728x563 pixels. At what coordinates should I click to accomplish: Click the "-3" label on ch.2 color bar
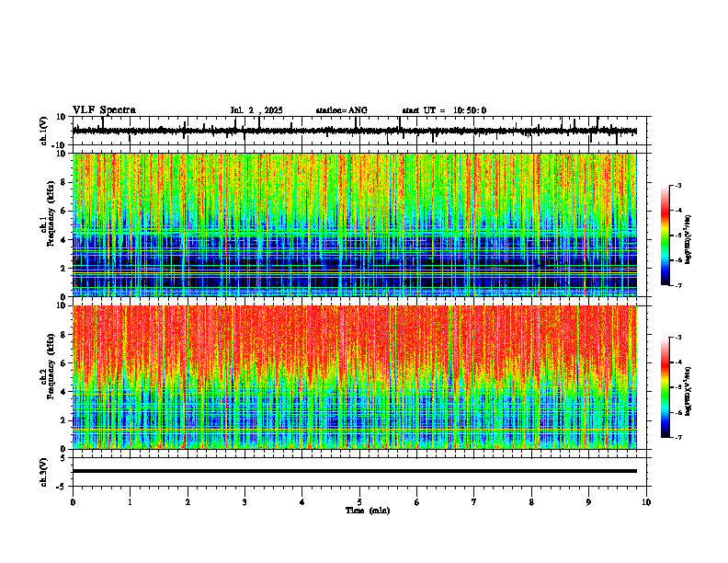click(x=678, y=338)
